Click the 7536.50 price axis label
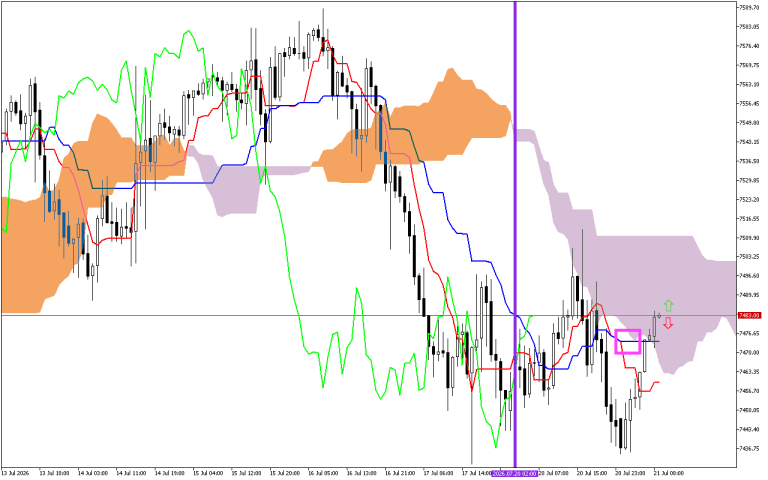The image size is (768, 480). 749,161
